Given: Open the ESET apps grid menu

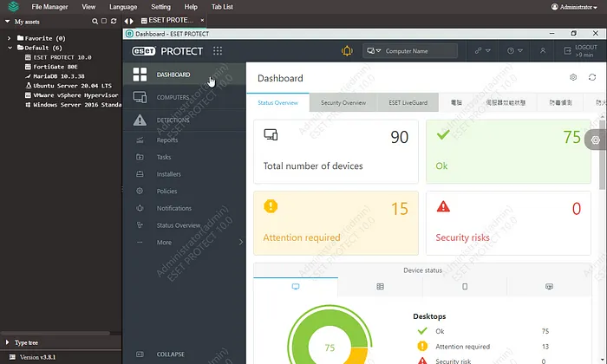Looking at the screenshot, I should point(218,50).
